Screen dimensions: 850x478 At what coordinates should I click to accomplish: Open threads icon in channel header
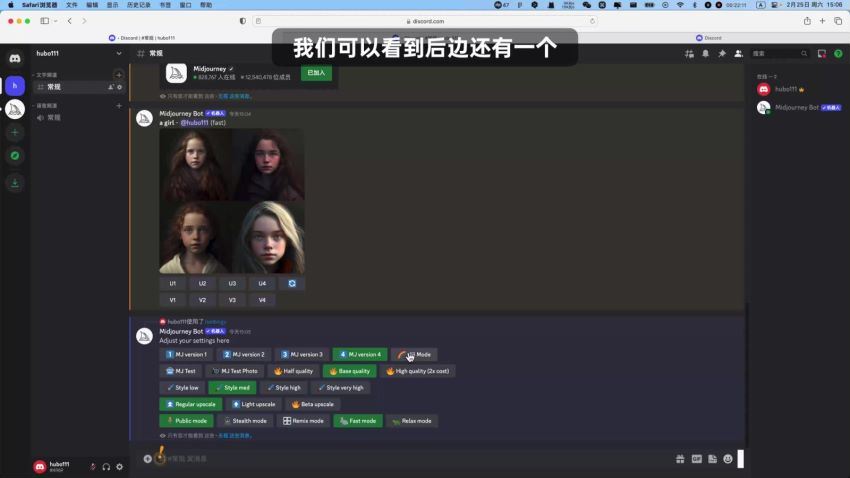(689, 54)
